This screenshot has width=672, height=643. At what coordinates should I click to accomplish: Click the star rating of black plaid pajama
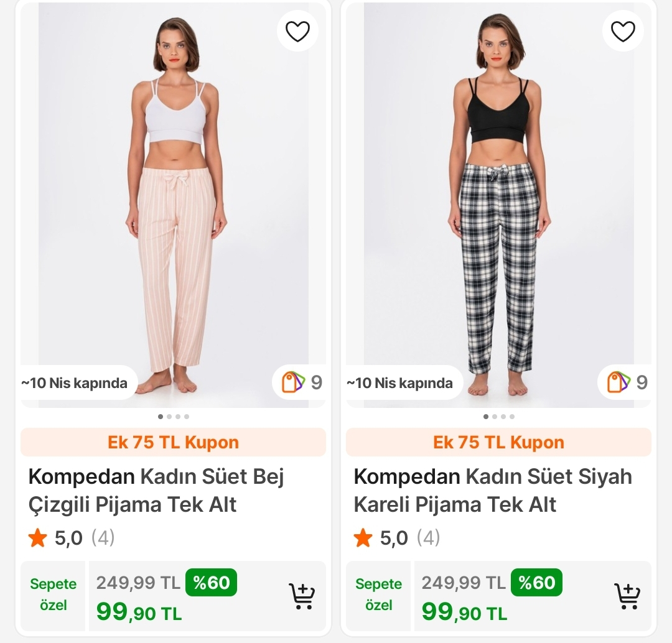pos(396,538)
